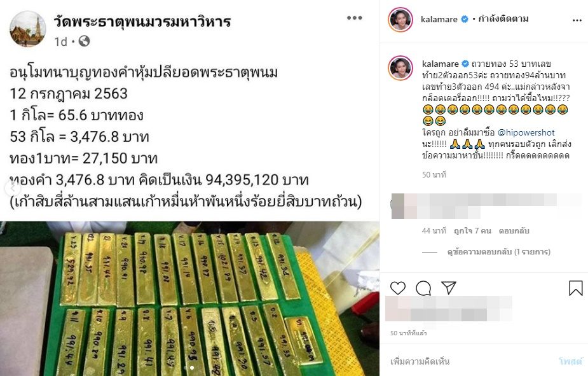Focus the เพิ่มความคิดเห็น comment field

(x=468, y=361)
